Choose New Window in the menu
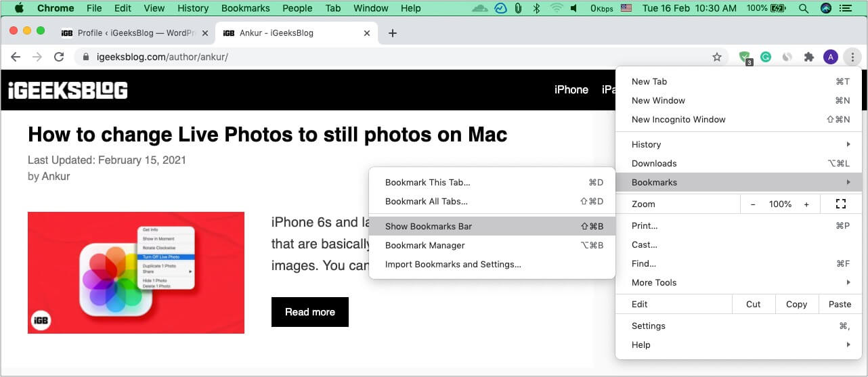868x377 pixels. coord(739,100)
